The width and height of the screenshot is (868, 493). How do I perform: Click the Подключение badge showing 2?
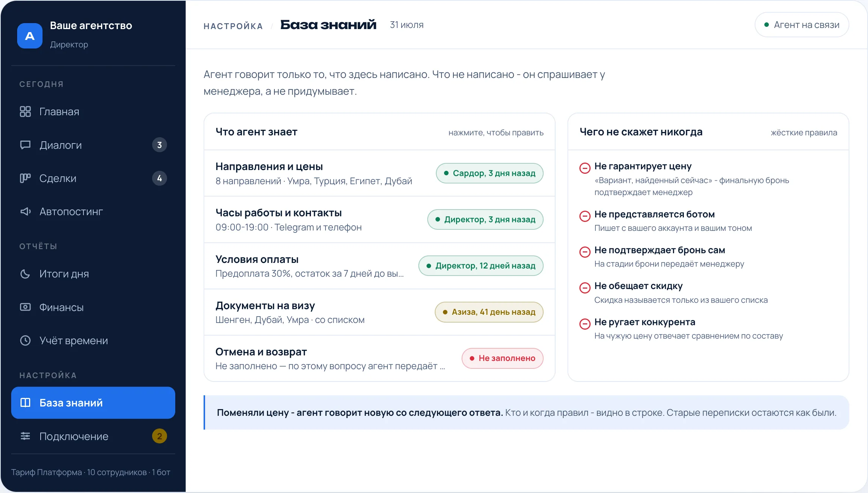pos(160,436)
